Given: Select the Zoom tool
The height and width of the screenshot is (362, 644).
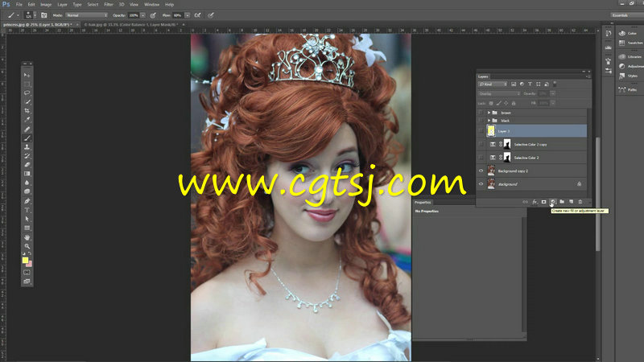Looking at the screenshot, I should pos(27,246).
